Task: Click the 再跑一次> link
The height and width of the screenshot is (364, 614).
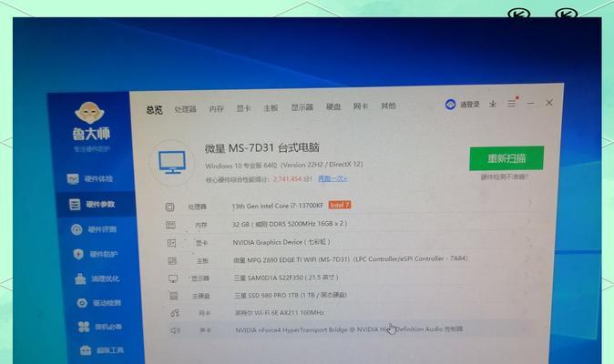Action: pos(333,178)
